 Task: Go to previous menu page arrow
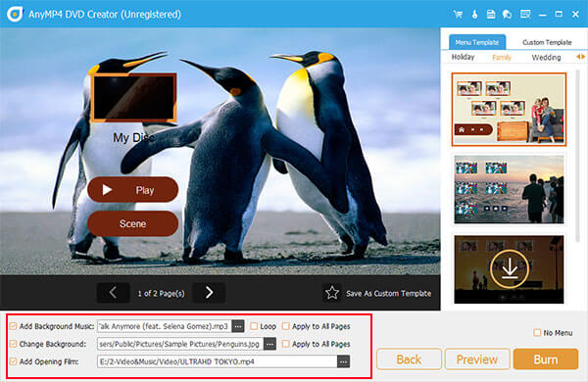tap(114, 293)
